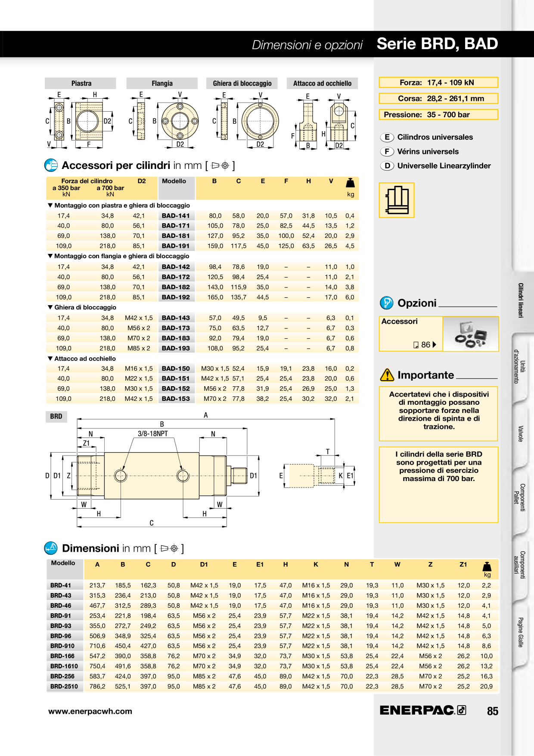
Task: Select the Unità d'azionamento side tab
Action: click(519, 366)
